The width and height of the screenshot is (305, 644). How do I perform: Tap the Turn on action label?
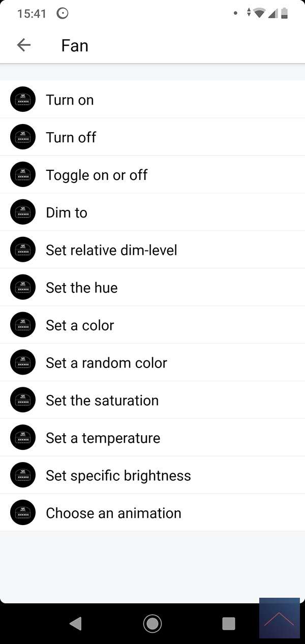pos(70,100)
